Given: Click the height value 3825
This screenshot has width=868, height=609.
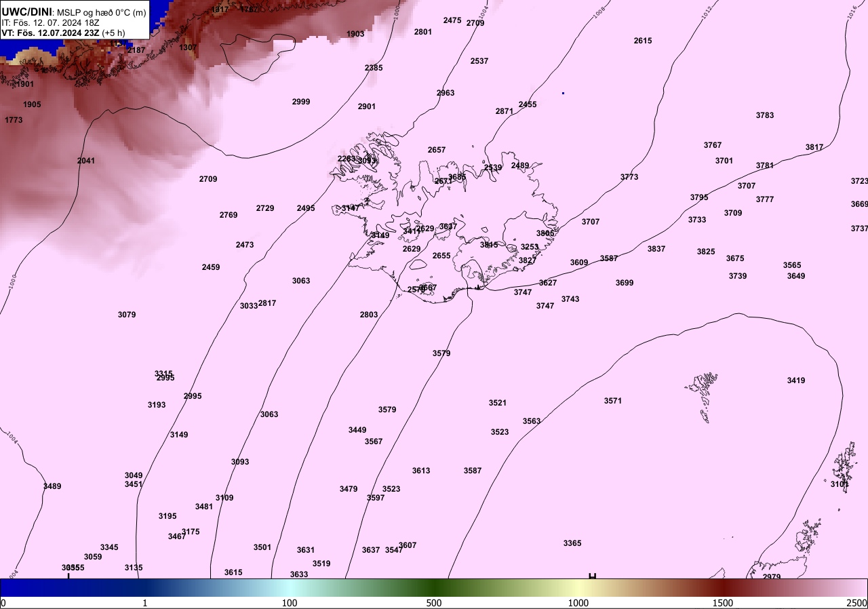Looking at the screenshot, I should click(x=706, y=252).
